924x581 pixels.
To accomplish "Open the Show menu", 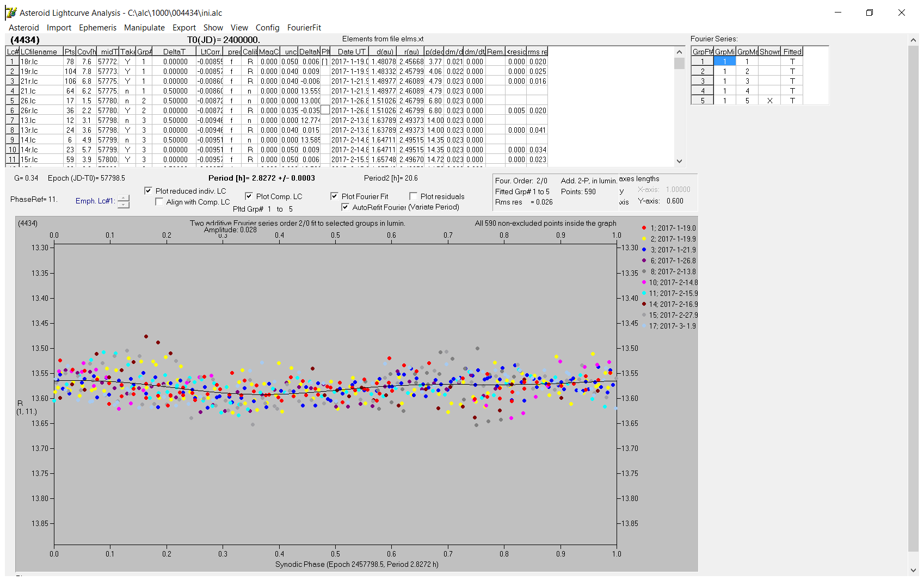I will tap(213, 28).
